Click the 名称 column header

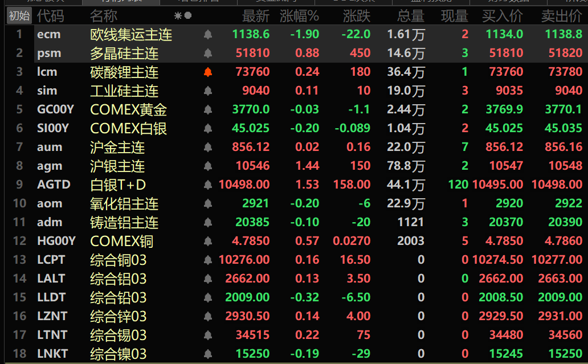coord(104,16)
